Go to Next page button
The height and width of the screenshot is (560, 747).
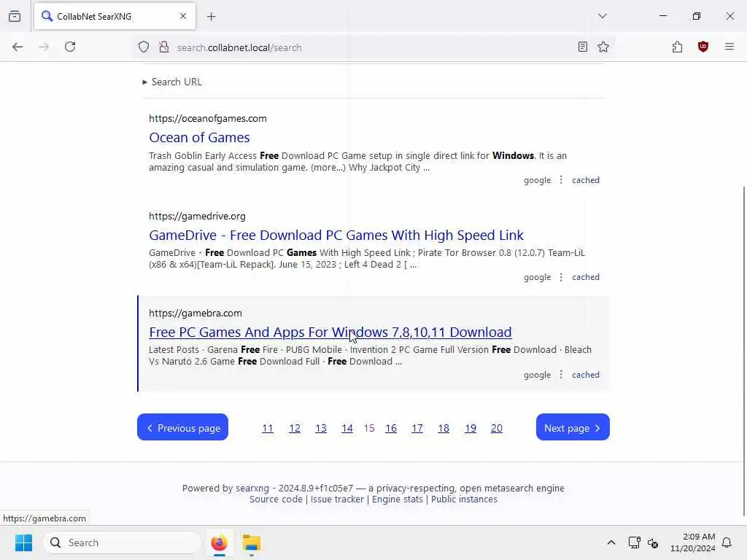click(573, 427)
